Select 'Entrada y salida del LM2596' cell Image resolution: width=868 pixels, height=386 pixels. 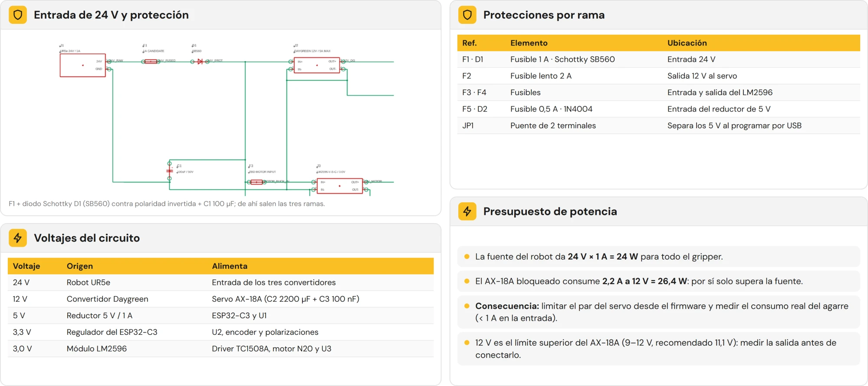pyautogui.click(x=720, y=92)
